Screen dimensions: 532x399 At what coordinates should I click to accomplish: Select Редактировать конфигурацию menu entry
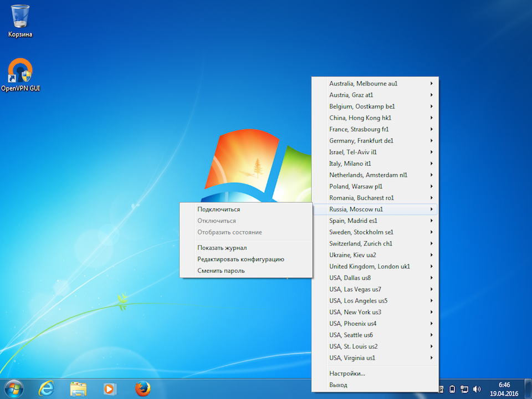241,259
